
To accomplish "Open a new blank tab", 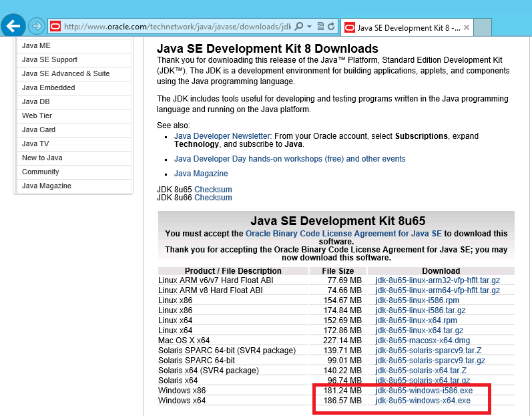I will point(483,27).
